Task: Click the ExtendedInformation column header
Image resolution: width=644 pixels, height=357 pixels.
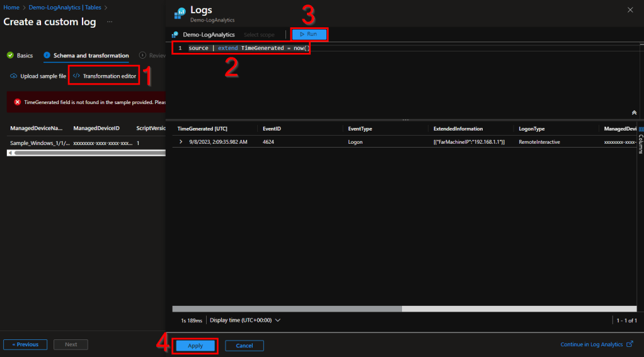Action: (x=458, y=129)
